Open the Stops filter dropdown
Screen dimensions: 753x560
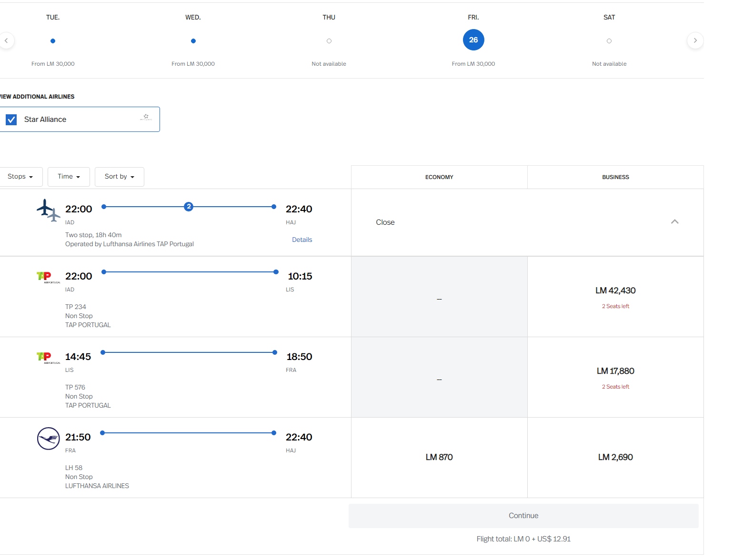(x=20, y=177)
